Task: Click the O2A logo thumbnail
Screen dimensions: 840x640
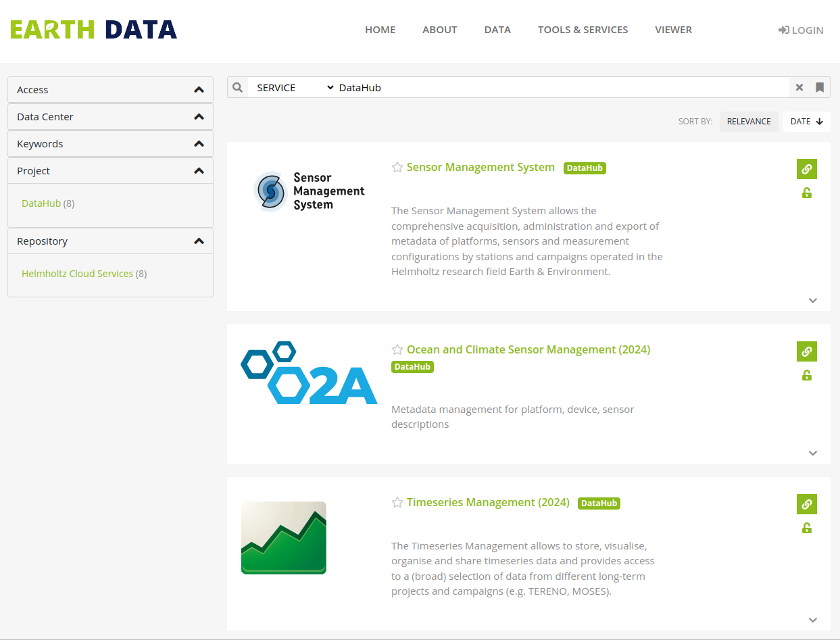Action: click(x=309, y=373)
